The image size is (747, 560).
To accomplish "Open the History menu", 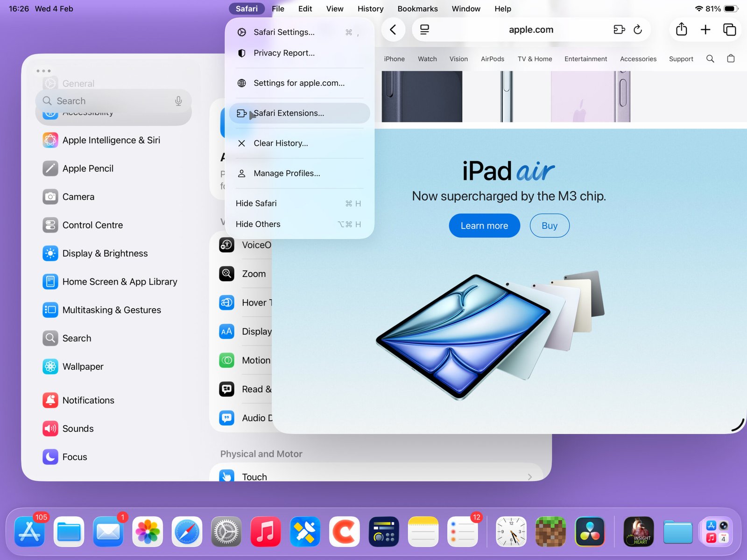I will click(x=370, y=8).
